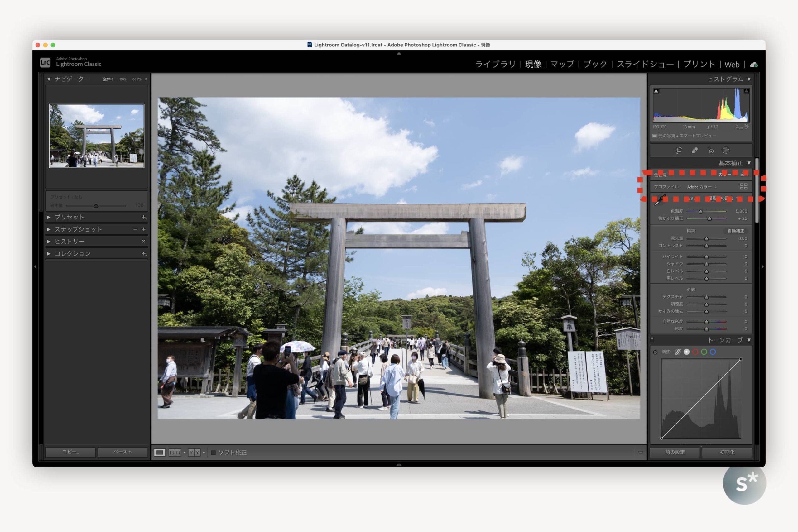This screenshot has height=532, width=798.
Task: Select the Crop overlay tool
Action: (x=678, y=150)
